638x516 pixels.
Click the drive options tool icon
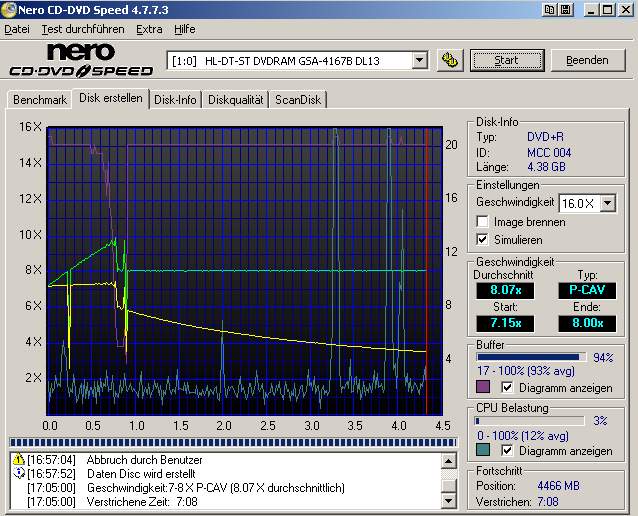tap(450, 61)
